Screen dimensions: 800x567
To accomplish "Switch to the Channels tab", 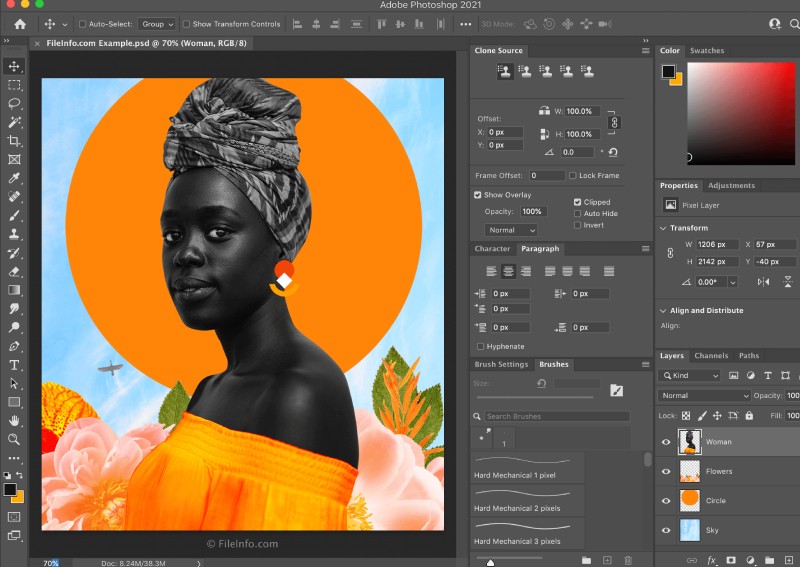I will point(711,356).
